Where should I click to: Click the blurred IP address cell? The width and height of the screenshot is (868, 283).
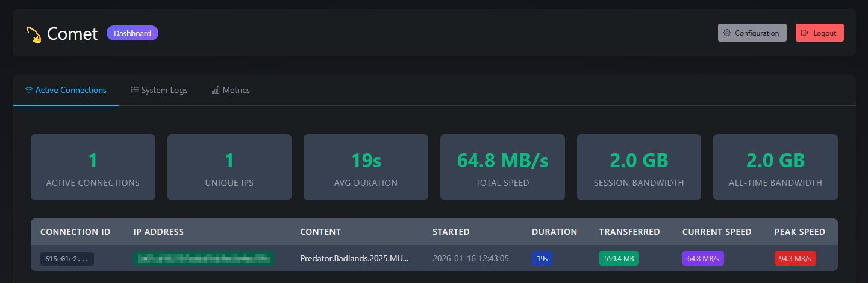tap(203, 259)
